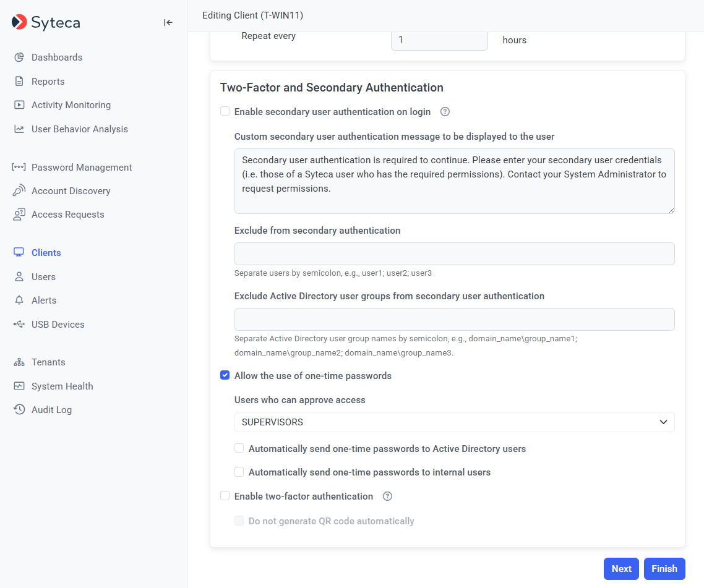Click the USB Devices icon in sidebar
This screenshot has width=704, height=588.
point(19,325)
